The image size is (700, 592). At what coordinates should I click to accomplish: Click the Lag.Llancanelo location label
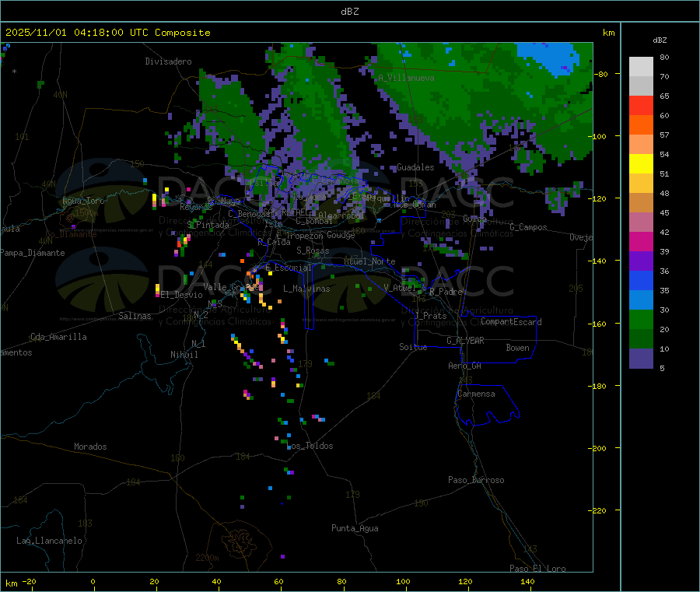[x=49, y=541]
